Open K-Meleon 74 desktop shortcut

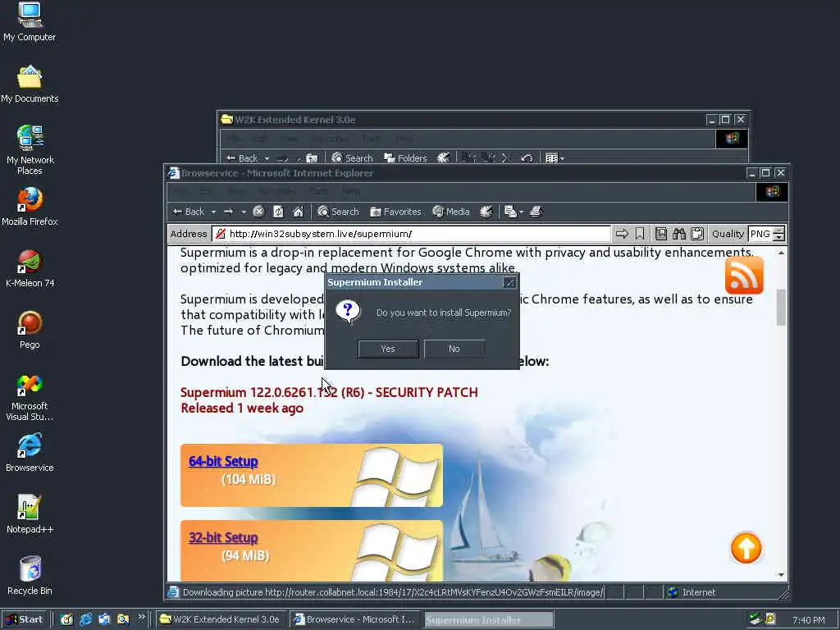point(30,268)
